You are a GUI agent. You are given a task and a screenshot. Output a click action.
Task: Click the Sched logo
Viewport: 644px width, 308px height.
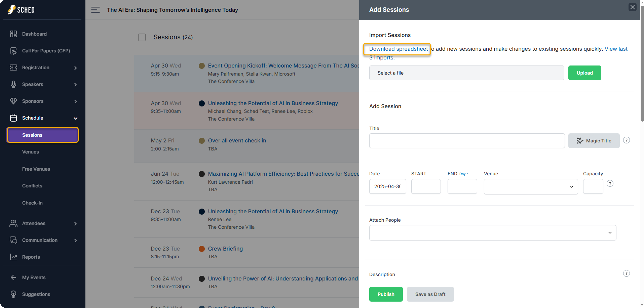coord(21,9)
